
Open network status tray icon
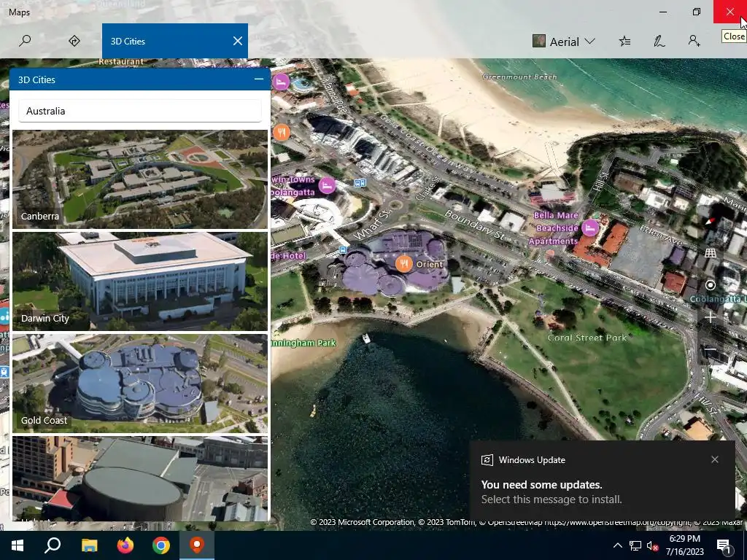pos(635,545)
